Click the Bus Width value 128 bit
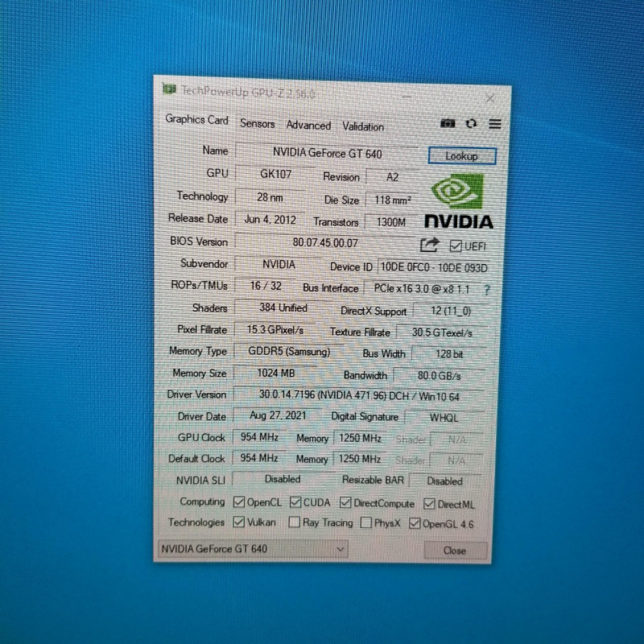The height and width of the screenshot is (644, 644). [449, 354]
